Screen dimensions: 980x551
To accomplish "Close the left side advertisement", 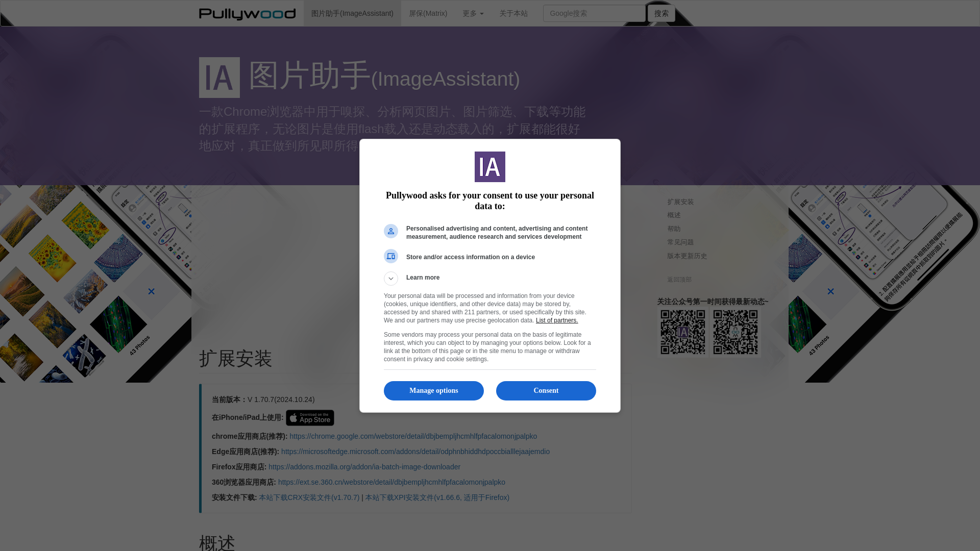I will click(151, 291).
